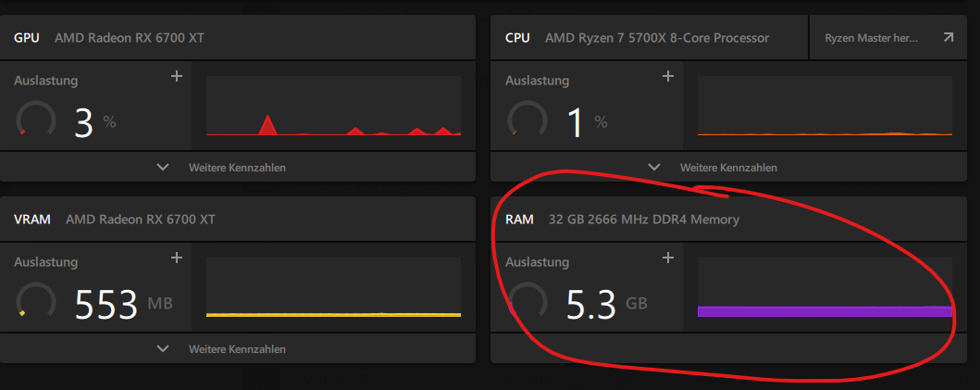Select the CPU panel header label
980x390 pixels.
[517, 38]
